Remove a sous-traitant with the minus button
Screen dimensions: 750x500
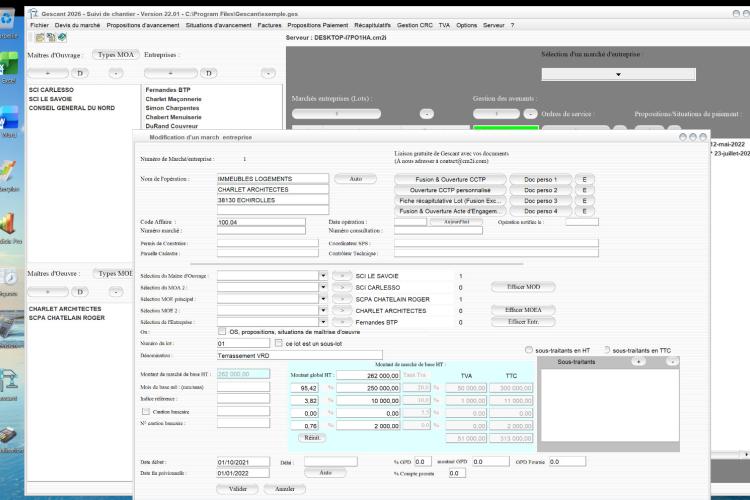point(672,362)
